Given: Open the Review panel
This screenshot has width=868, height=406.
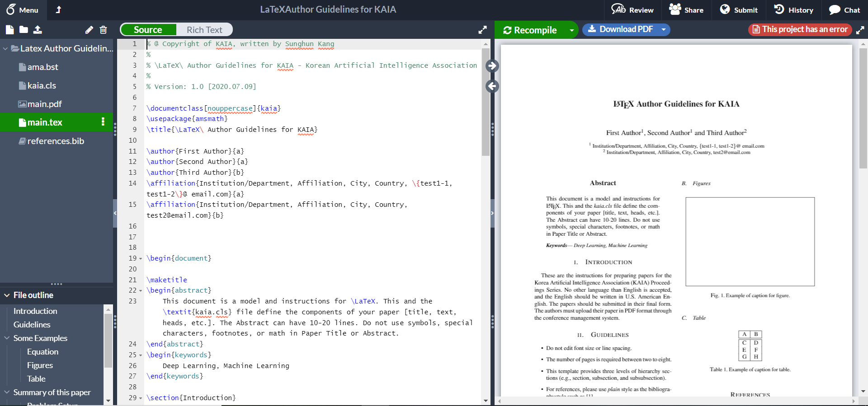Looking at the screenshot, I should pos(632,10).
